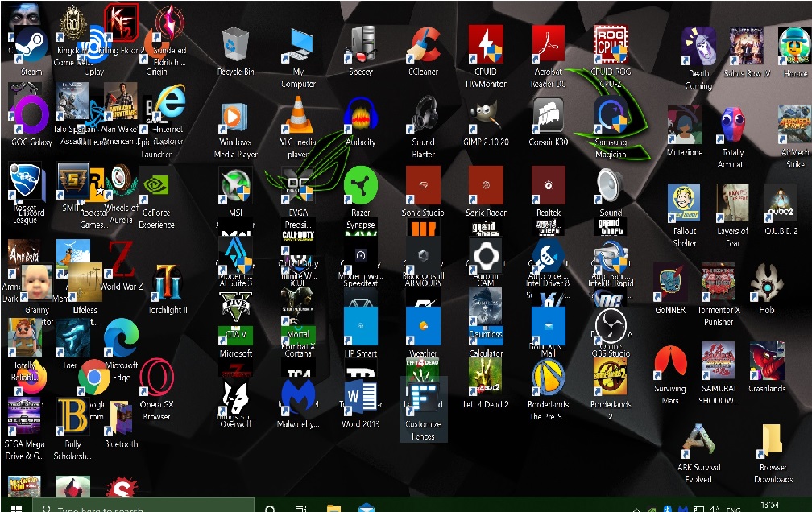This screenshot has height=512, width=812.
Task: Open the Recycle Bin
Action: 235,45
